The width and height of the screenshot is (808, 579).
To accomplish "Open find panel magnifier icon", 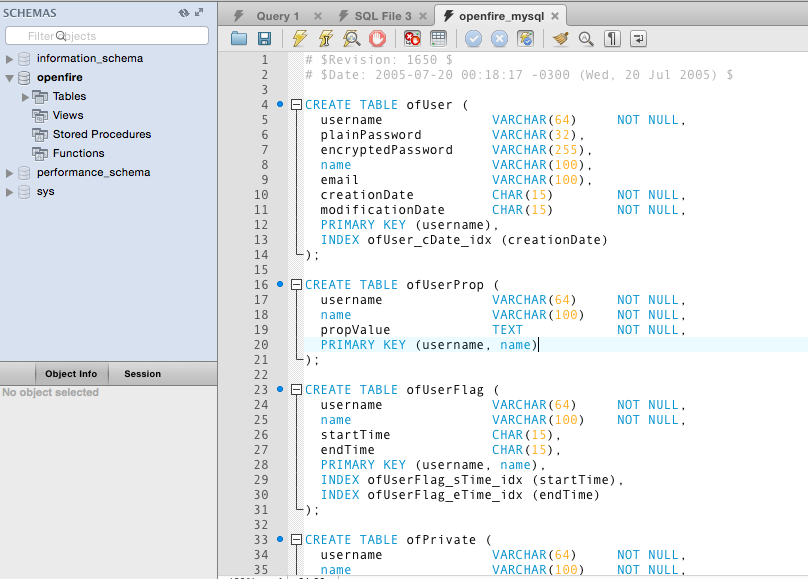I will click(586, 39).
